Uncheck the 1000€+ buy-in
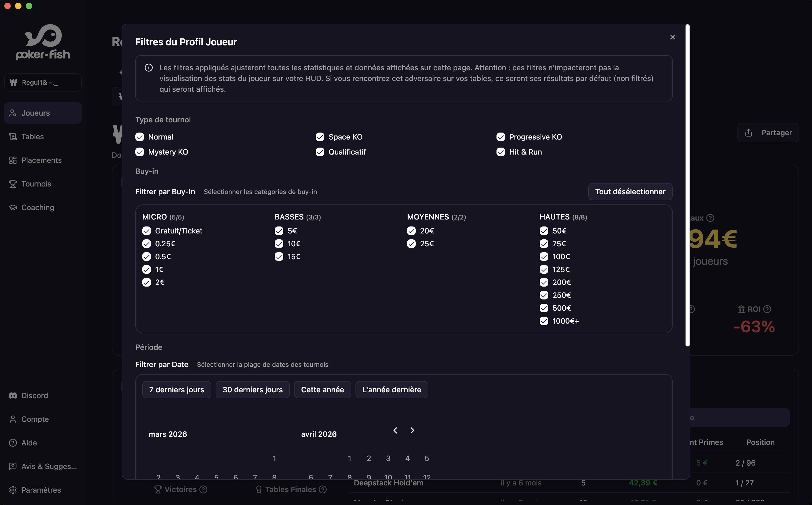This screenshot has width=812, height=505. 544,321
